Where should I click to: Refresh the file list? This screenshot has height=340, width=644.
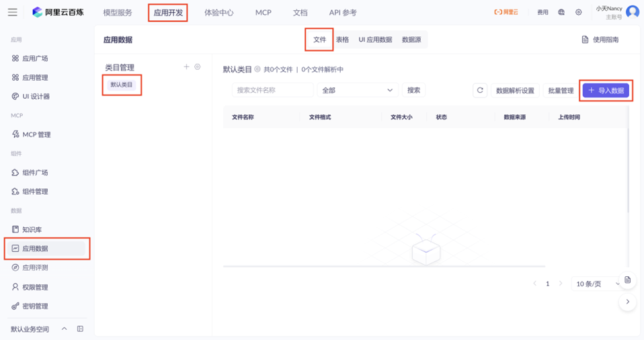click(x=480, y=90)
